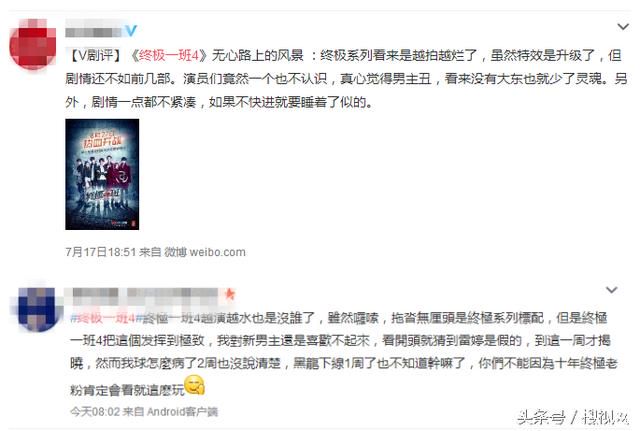This screenshot has height=431, width=640.
Task: Open the #终极一班4# hashtag link
Action: point(103,318)
